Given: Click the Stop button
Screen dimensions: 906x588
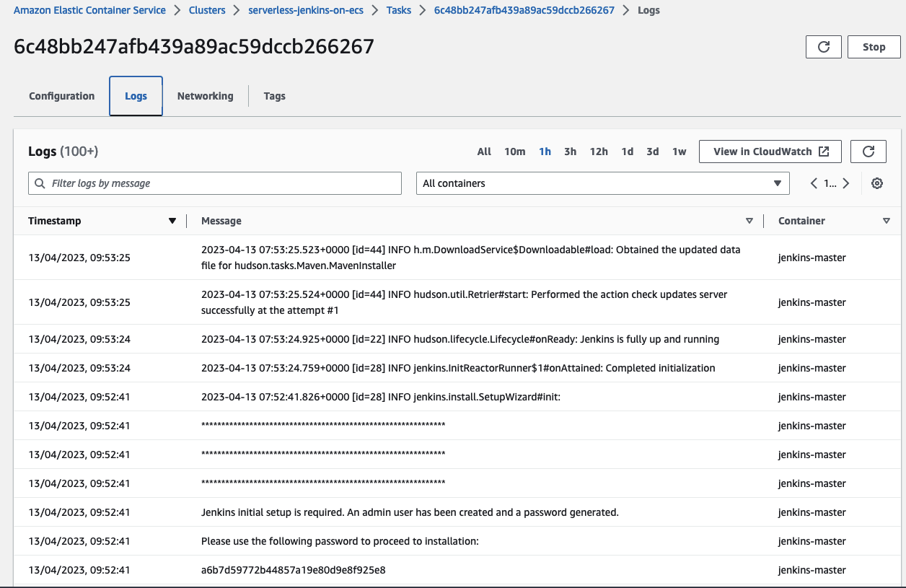Looking at the screenshot, I should click(x=874, y=46).
